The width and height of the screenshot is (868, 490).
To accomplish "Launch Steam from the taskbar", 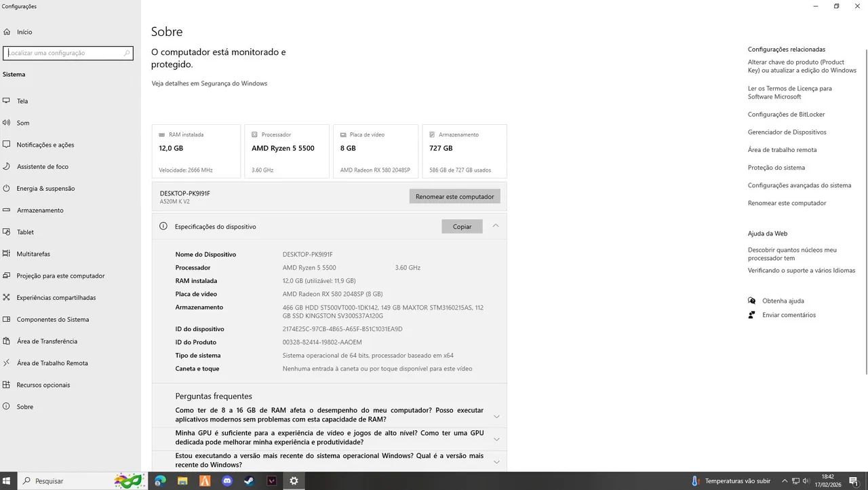I will (x=249, y=480).
